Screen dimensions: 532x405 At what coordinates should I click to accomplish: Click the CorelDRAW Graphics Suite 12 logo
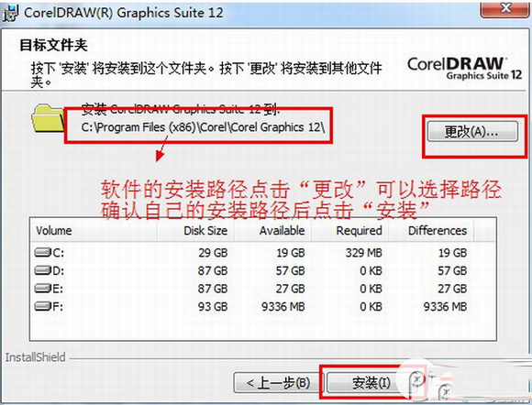point(464,68)
